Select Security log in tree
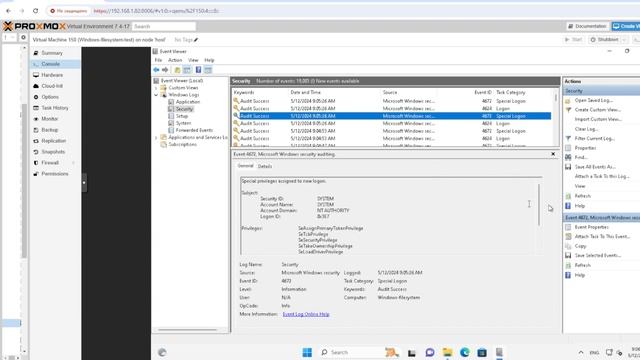 coord(184,109)
